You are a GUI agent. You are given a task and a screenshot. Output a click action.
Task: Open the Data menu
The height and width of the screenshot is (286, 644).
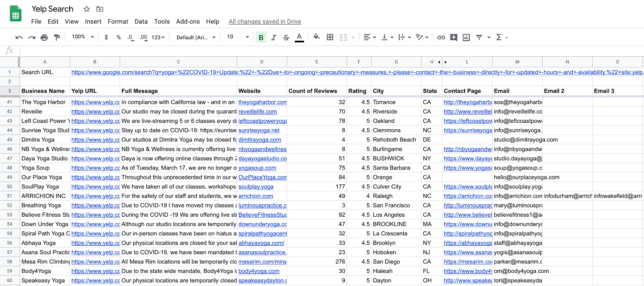coord(141,22)
